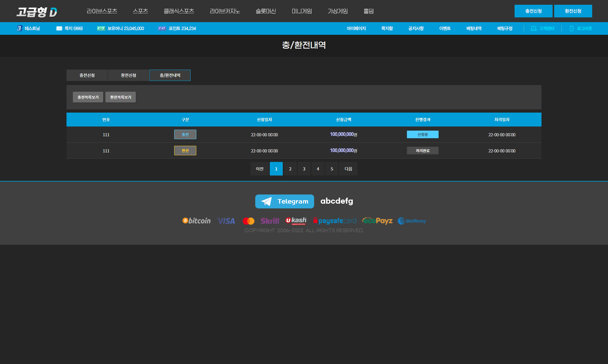Open the 라이브스포츠 menu
This screenshot has width=608, height=364.
(102, 11)
